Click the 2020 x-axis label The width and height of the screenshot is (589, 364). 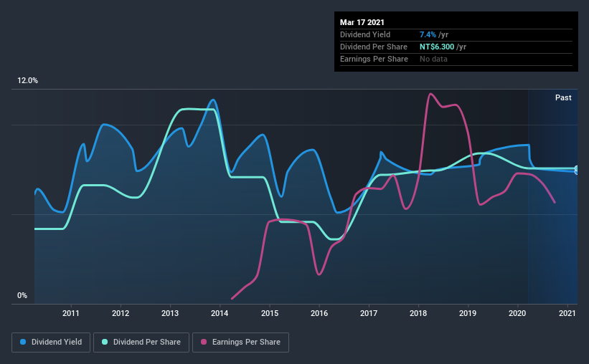point(517,313)
